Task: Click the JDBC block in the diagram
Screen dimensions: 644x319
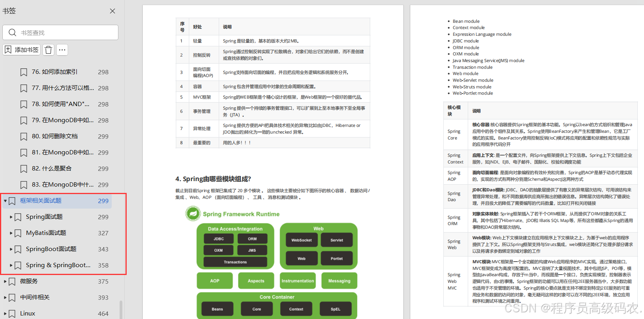Action: click(x=219, y=239)
